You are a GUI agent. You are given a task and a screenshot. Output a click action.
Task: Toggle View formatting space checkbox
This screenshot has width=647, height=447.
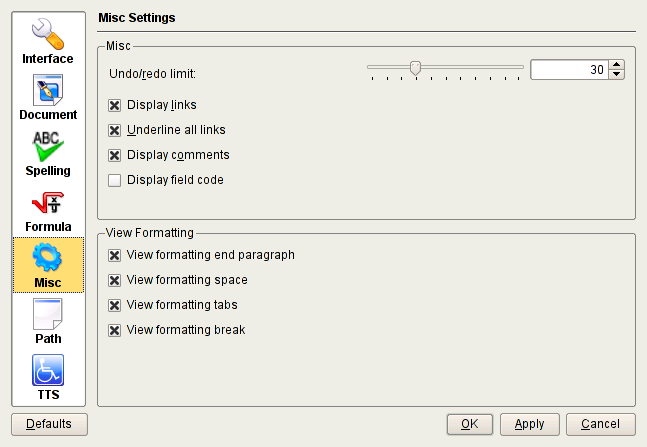pos(115,280)
